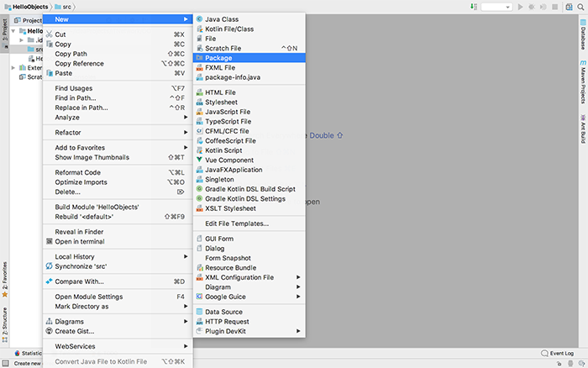Open the run configuration dropdown
Viewport: 588px width, 368px height.
tap(496, 7)
